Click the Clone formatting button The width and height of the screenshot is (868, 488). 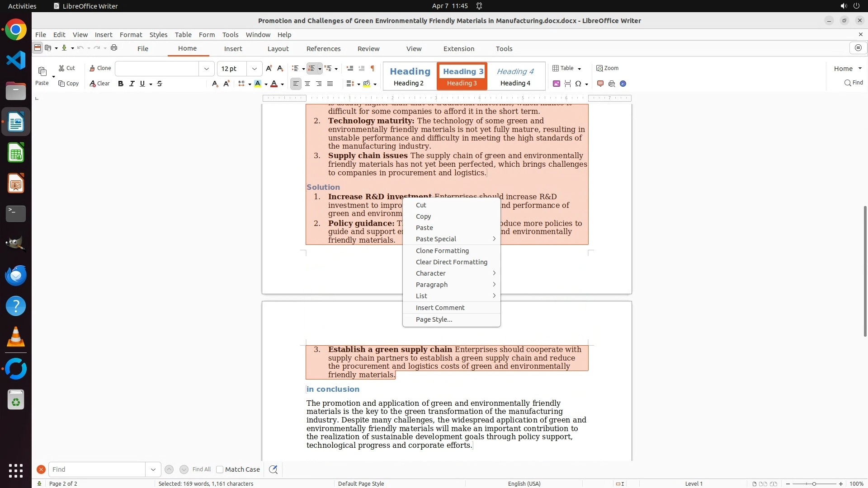tap(100, 68)
